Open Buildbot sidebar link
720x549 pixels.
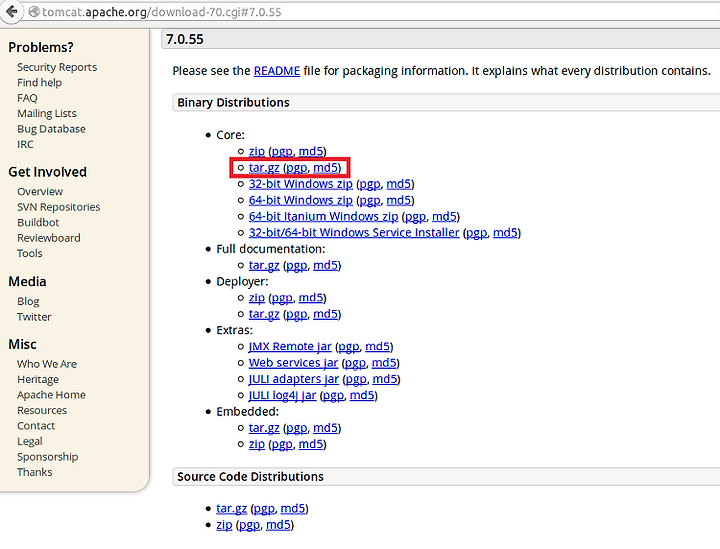(38, 223)
